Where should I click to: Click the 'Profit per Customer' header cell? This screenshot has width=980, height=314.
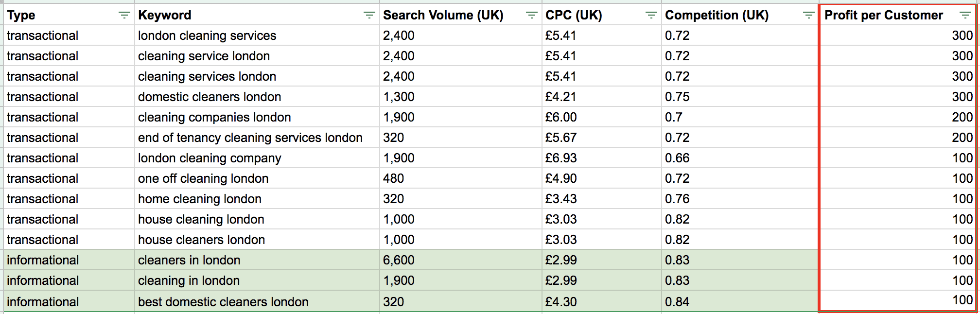pyautogui.click(x=883, y=16)
